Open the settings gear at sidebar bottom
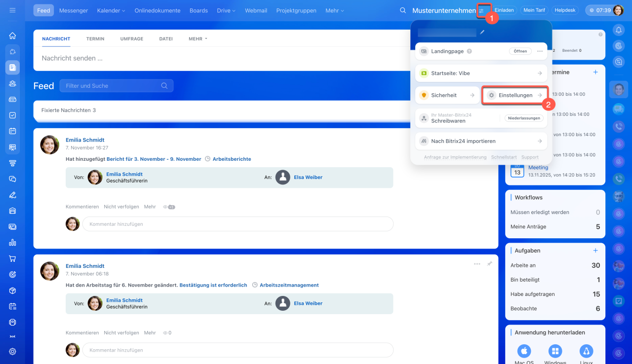632x364 pixels. click(x=12, y=352)
